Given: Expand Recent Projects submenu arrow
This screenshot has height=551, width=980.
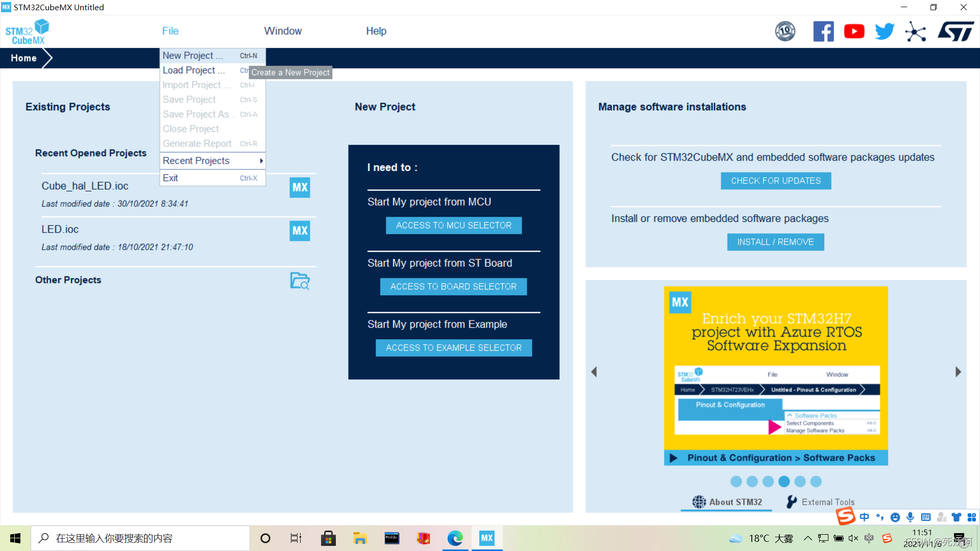Looking at the screenshot, I should 262,161.
